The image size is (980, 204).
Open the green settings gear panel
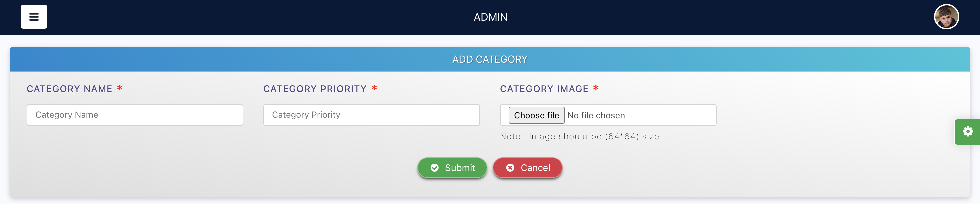click(967, 132)
